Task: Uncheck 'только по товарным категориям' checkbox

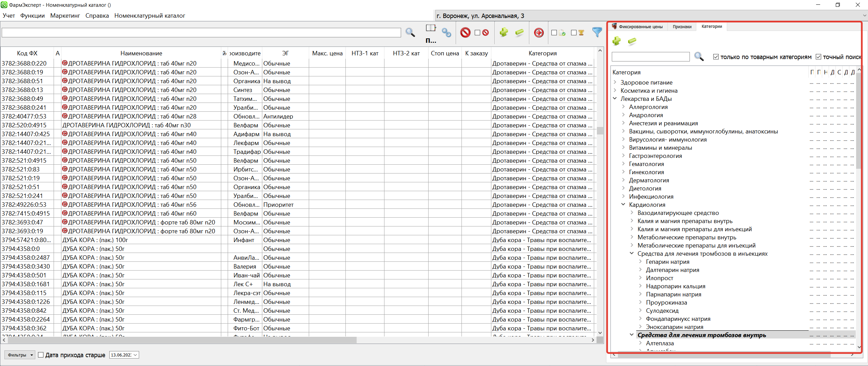Action: (716, 57)
